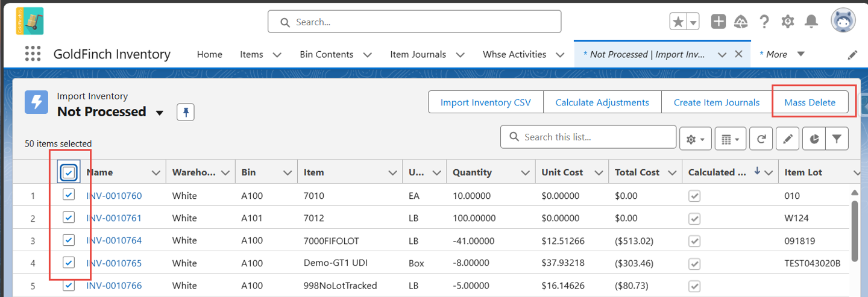Deselect the checkbox for INV-0010765
The height and width of the screenshot is (297, 868).
tap(69, 263)
